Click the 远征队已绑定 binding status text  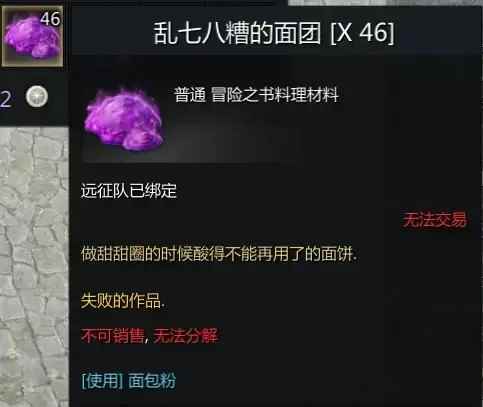pyautogui.click(x=128, y=191)
